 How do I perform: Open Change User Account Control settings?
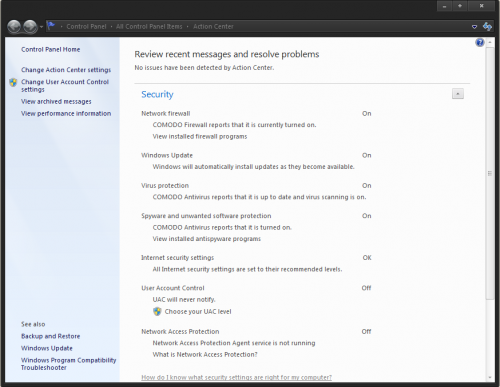pos(65,85)
